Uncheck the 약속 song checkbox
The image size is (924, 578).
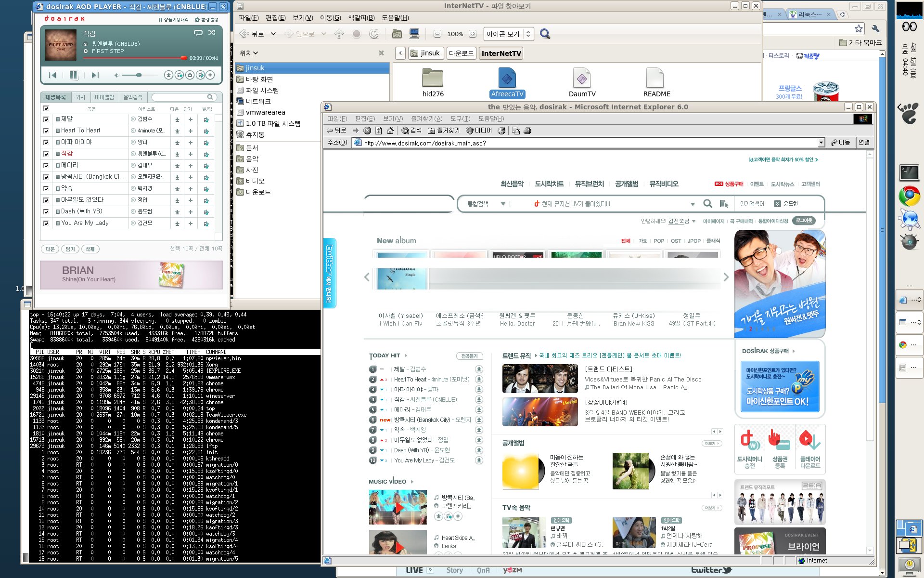[x=46, y=188]
